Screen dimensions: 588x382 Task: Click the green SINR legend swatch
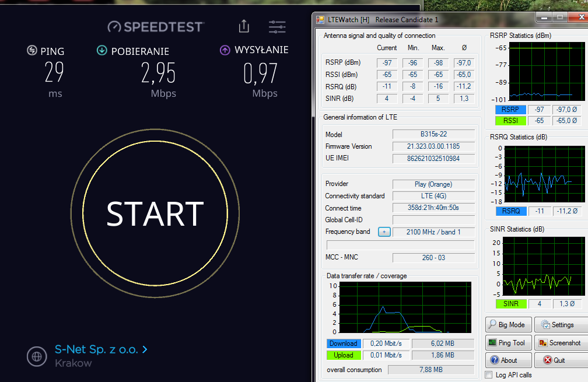tap(511, 304)
